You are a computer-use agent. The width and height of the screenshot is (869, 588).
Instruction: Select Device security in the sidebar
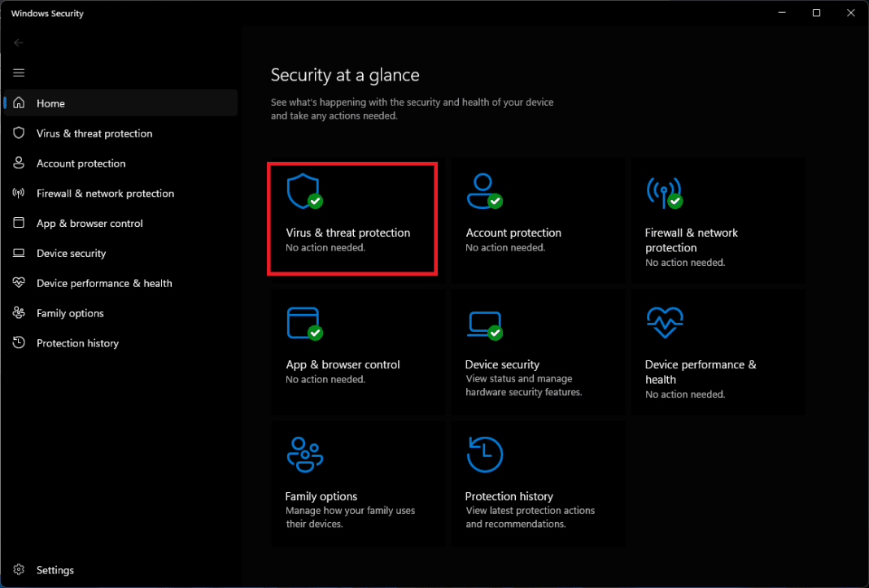(x=71, y=254)
